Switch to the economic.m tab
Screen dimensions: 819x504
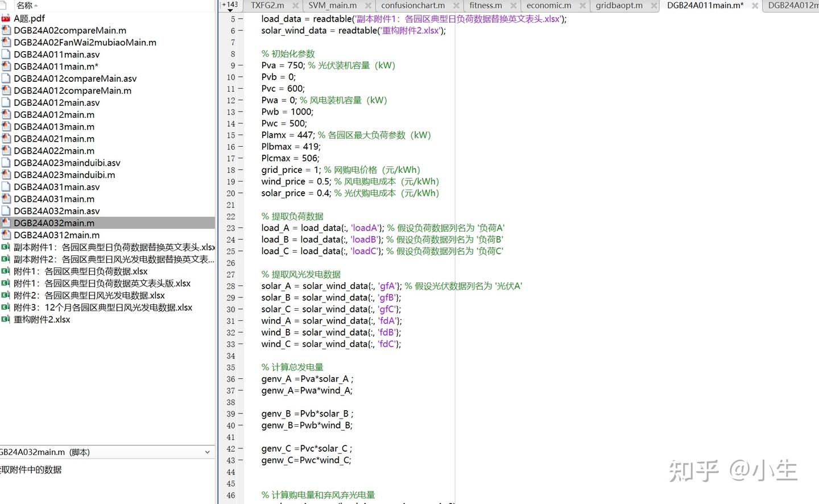click(x=548, y=6)
